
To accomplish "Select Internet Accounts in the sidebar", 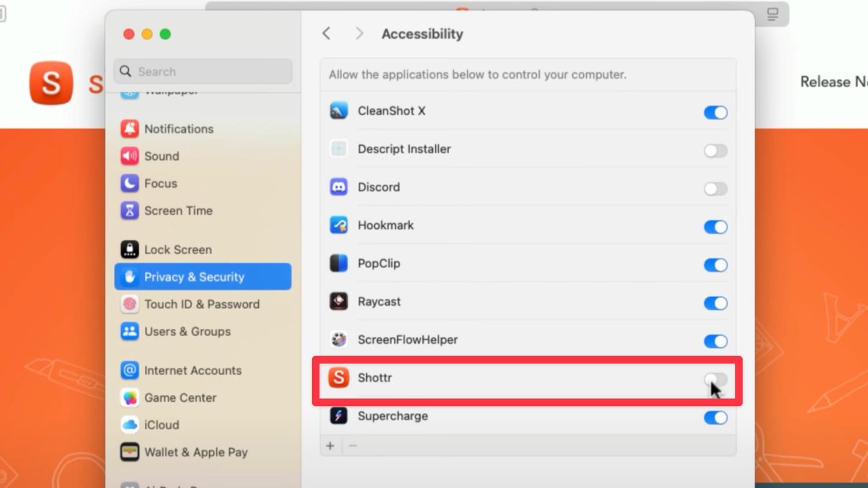I will 193,370.
